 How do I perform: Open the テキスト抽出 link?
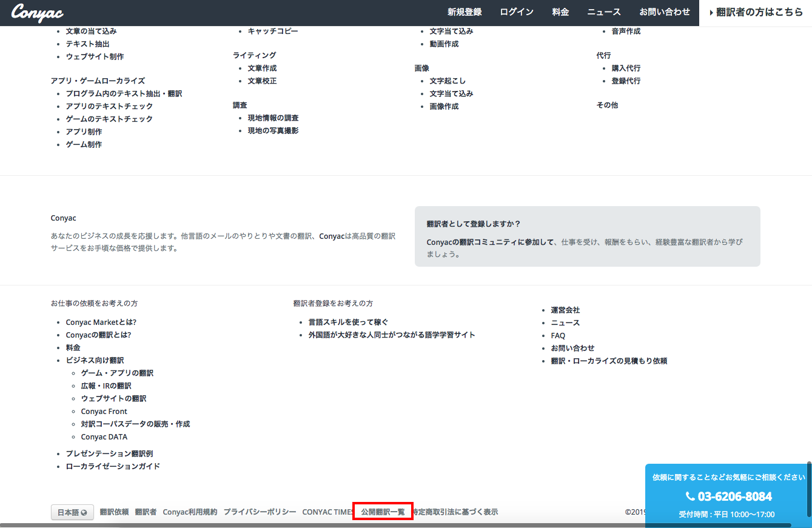[x=88, y=44]
